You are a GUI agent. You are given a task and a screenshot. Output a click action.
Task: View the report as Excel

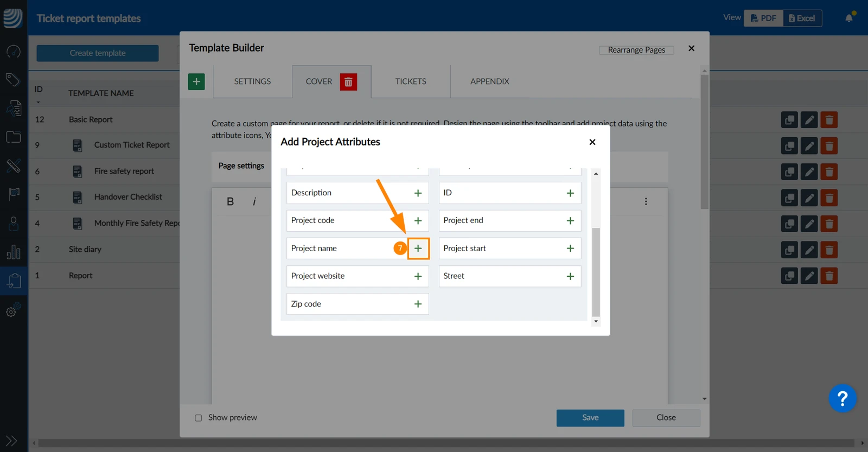click(x=802, y=18)
